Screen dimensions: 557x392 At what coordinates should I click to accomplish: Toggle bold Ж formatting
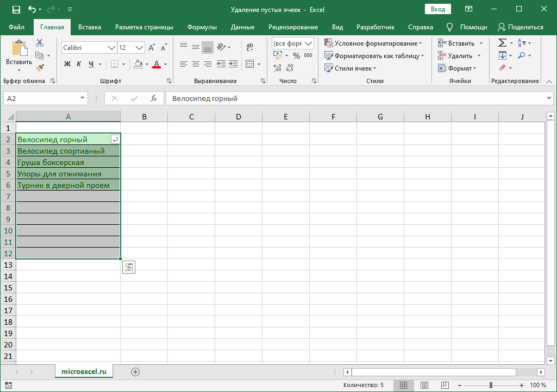[x=67, y=64]
